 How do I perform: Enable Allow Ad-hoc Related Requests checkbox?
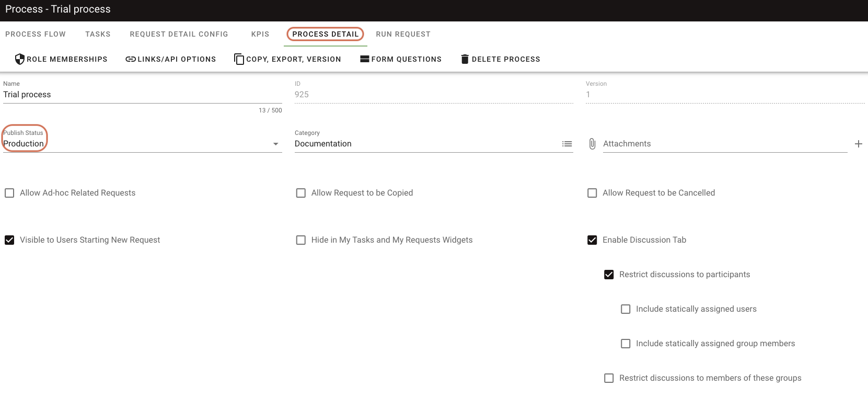coord(9,193)
